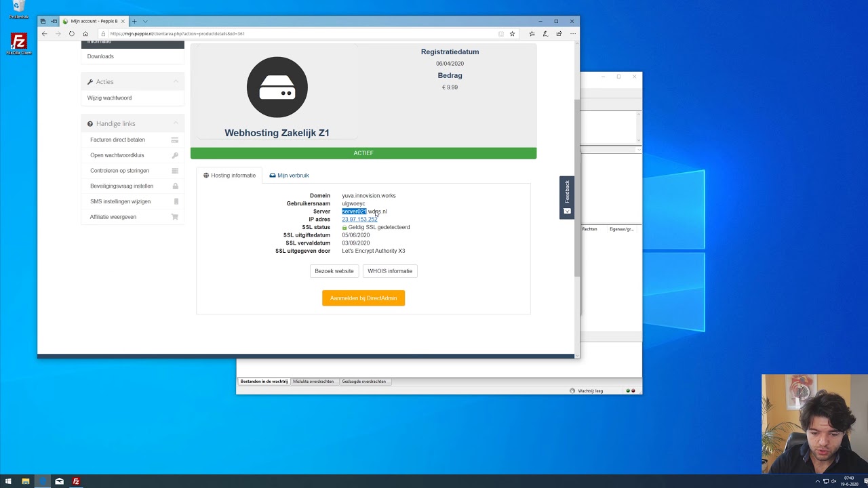The width and height of the screenshot is (868, 488).
Task: Click the browser page vertical scrollbar
Action: [x=577, y=188]
